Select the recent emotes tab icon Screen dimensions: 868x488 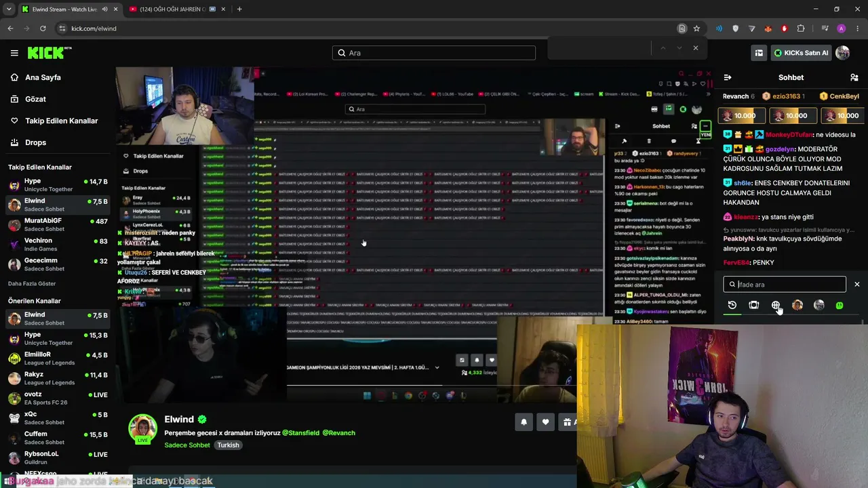732,306
